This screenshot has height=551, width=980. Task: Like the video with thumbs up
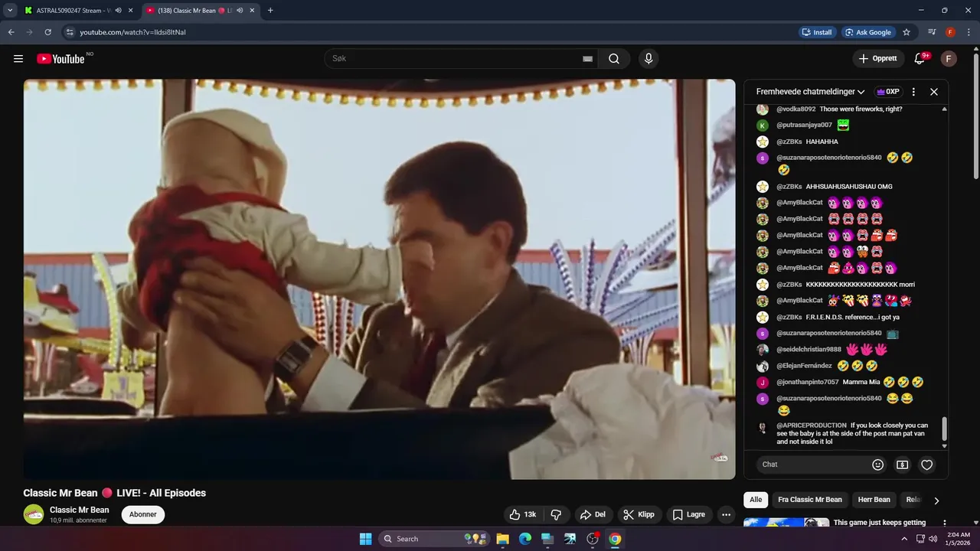click(523, 515)
